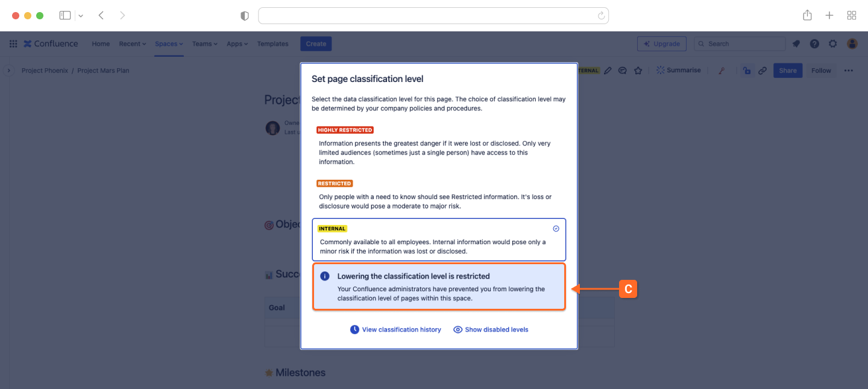Open the settings gear icon

pos(833,44)
